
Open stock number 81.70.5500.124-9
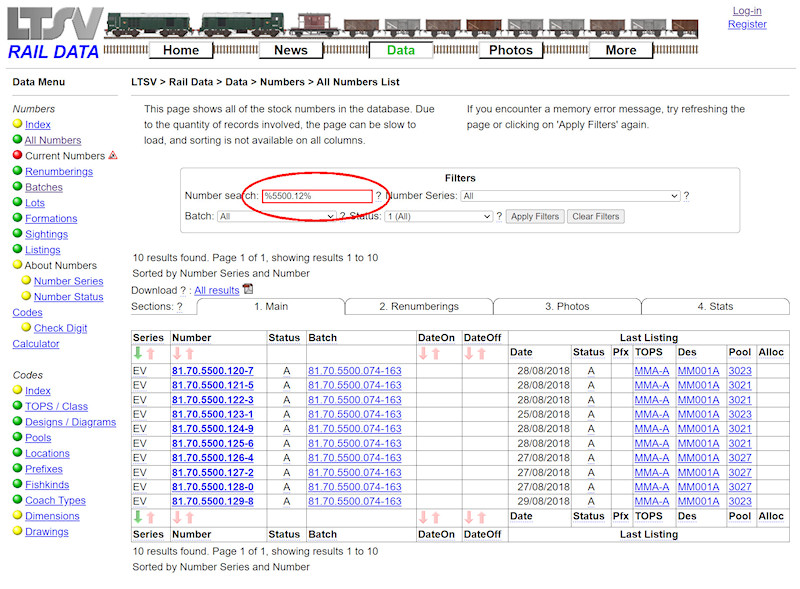click(x=212, y=429)
